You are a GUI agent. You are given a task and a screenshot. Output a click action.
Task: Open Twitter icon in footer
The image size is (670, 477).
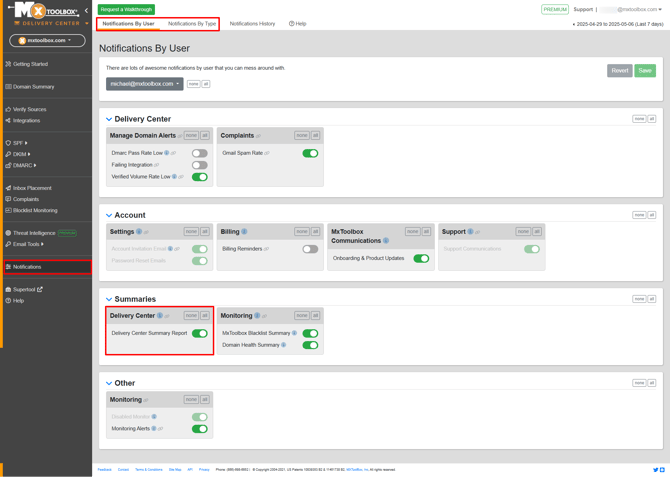[655, 470]
